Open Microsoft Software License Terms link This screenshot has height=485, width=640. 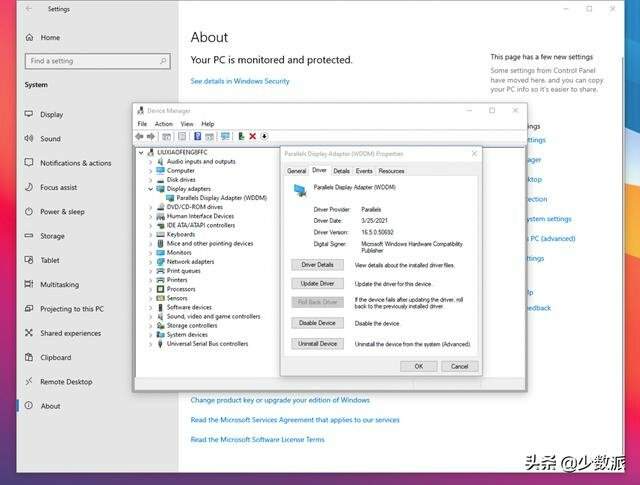[258, 439]
